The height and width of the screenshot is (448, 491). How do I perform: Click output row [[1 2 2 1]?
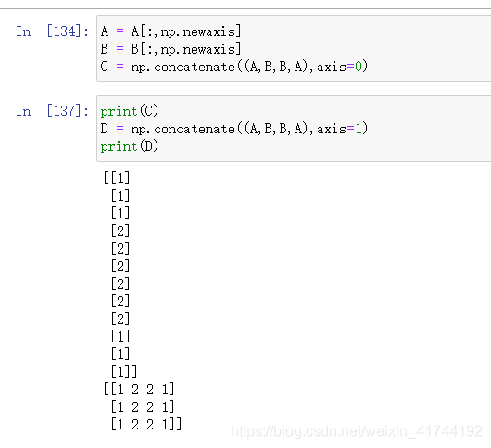[x=139, y=389]
